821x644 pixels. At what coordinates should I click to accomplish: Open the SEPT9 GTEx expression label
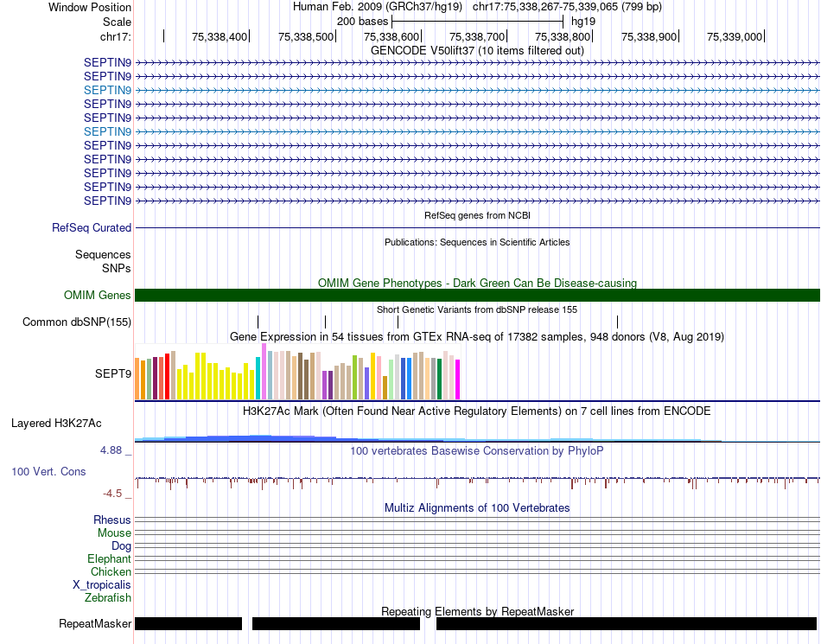(x=113, y=373)
